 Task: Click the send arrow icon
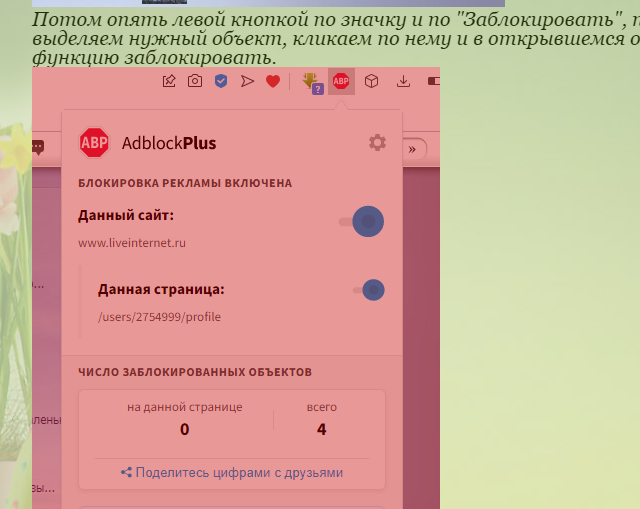coord(247,81)
